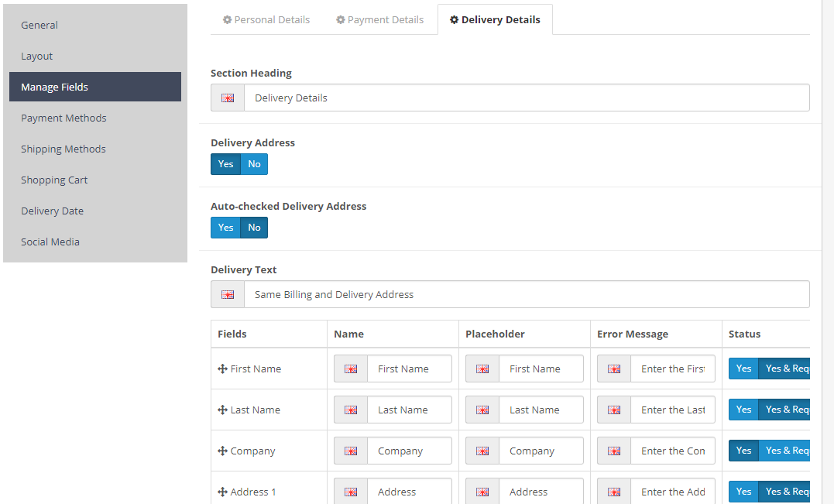Click the move handle icon for Last Name row
This screenshot has height=504, width=834.
(222, 410)
